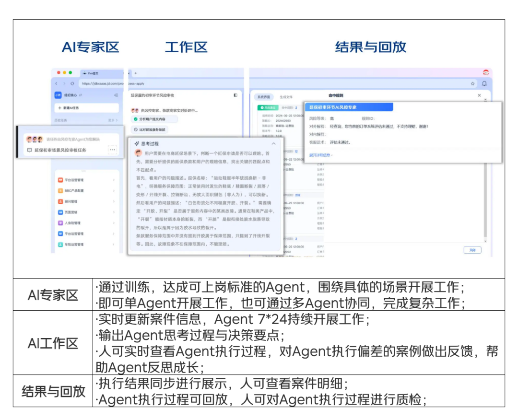Bookmark the page with the star icon
518x420 pixels.
click(x=473, y=84)
